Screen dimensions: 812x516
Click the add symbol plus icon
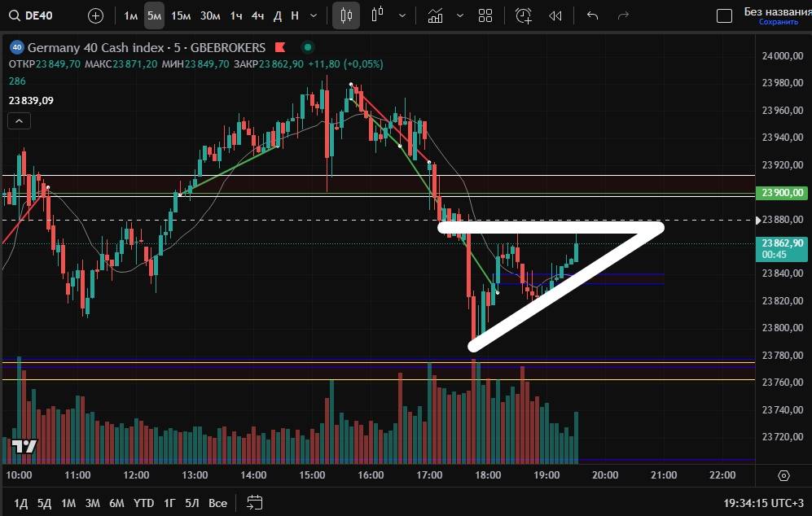[x=95, y=15]
